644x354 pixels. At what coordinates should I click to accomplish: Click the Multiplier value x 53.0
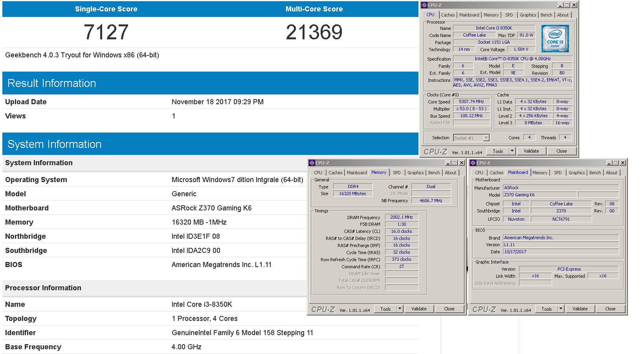tap(472, 109)
